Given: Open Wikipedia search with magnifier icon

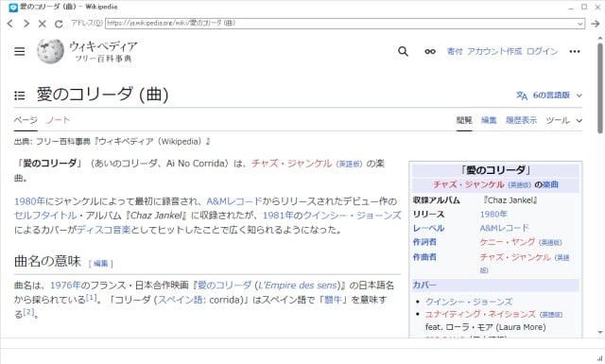Looking at the screenshot, I should [403, 51].
